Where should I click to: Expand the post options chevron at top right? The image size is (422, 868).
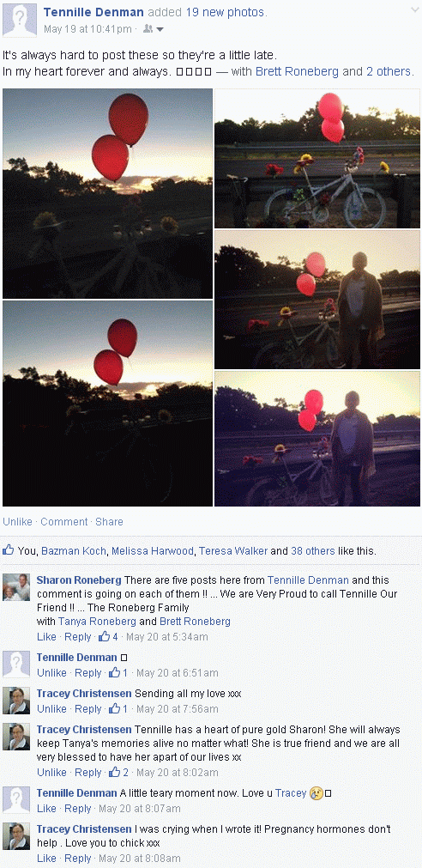pyautogui.click(x=414, y=10)
